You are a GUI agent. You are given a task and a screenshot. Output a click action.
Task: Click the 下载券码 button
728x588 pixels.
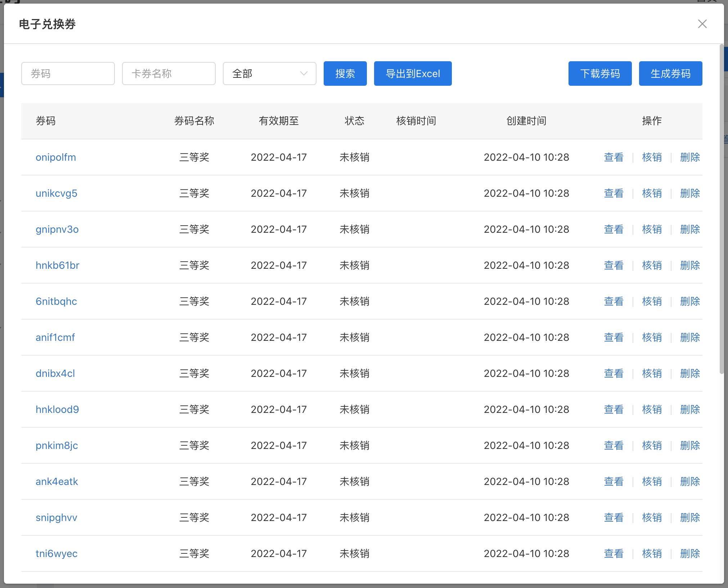pos(600,73)
